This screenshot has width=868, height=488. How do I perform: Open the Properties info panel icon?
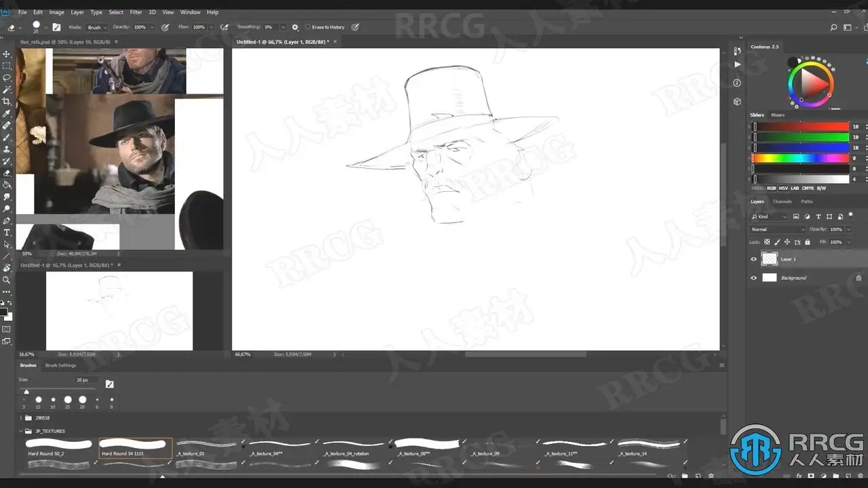pyautogui.click(x=738, y=83)
